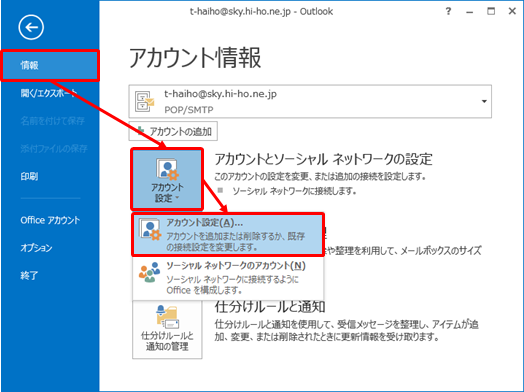
Task: Click the social network people icon
Action: (149, 272)
